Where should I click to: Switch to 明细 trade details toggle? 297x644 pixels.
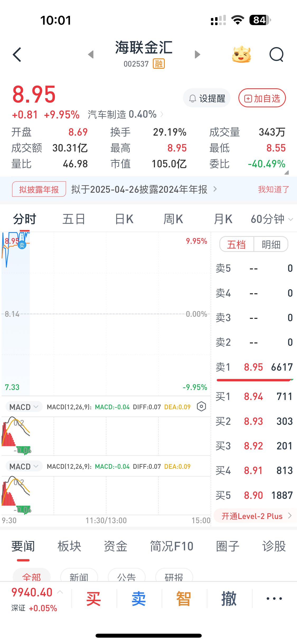pyautogui.click(x=271, y=244)
